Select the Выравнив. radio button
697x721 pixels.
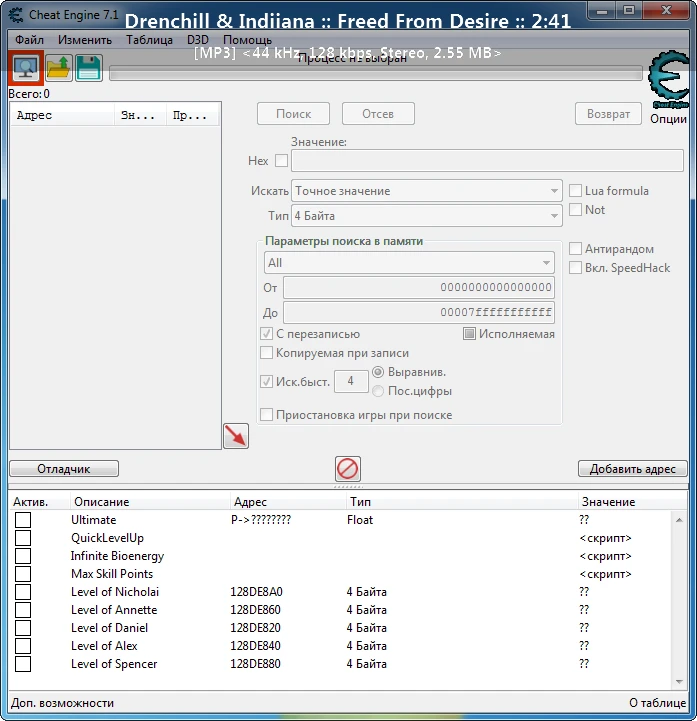tap(378, 372)
